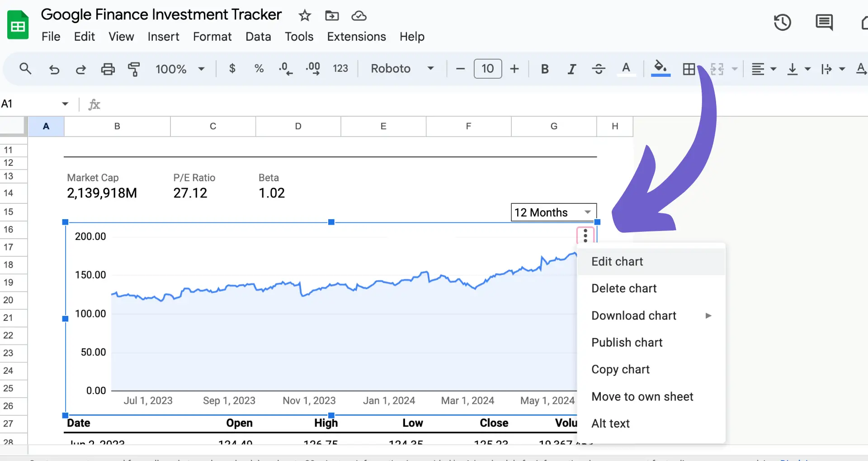
Task: Activate the paint format tool
Action: (x=134, y=69)
